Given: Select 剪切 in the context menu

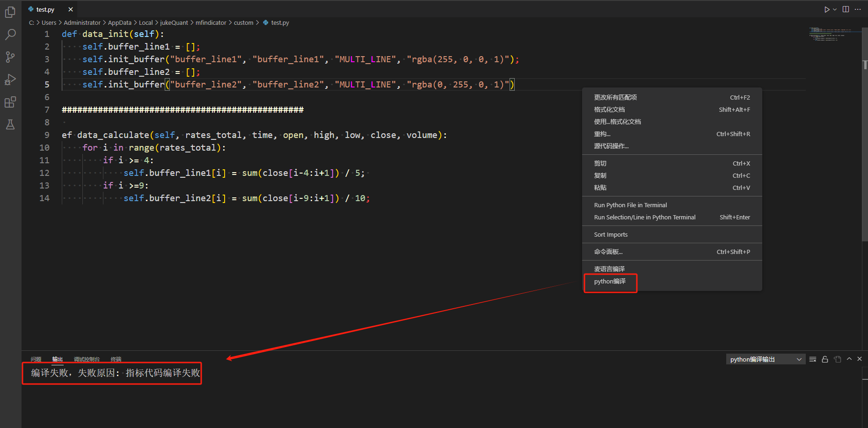Looking at the screenshot, I should point(672,163).
